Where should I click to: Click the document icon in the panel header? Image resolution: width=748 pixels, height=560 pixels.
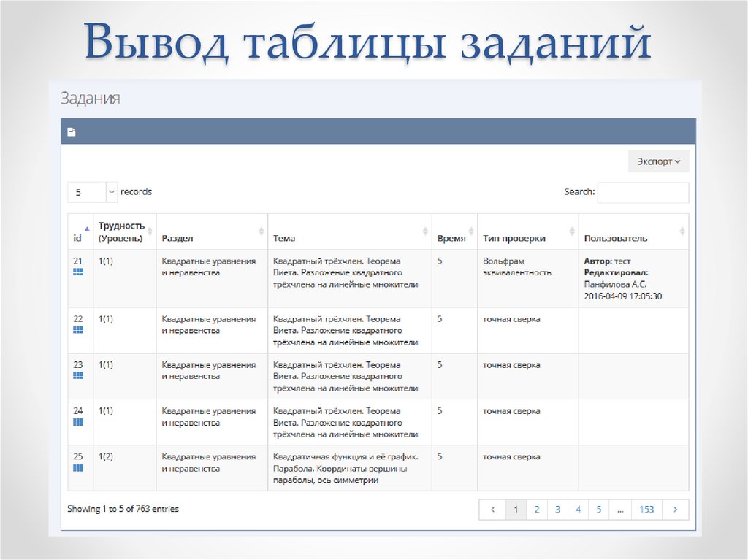[71, 132]
